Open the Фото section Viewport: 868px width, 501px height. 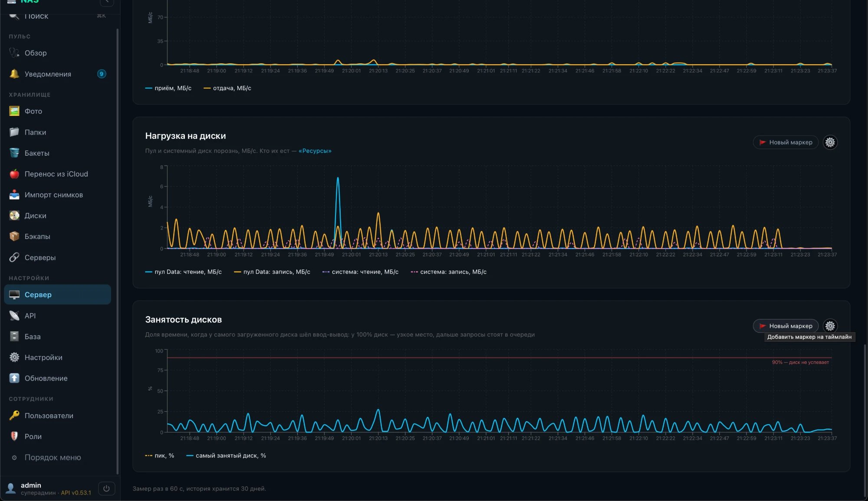coord(57,111)
